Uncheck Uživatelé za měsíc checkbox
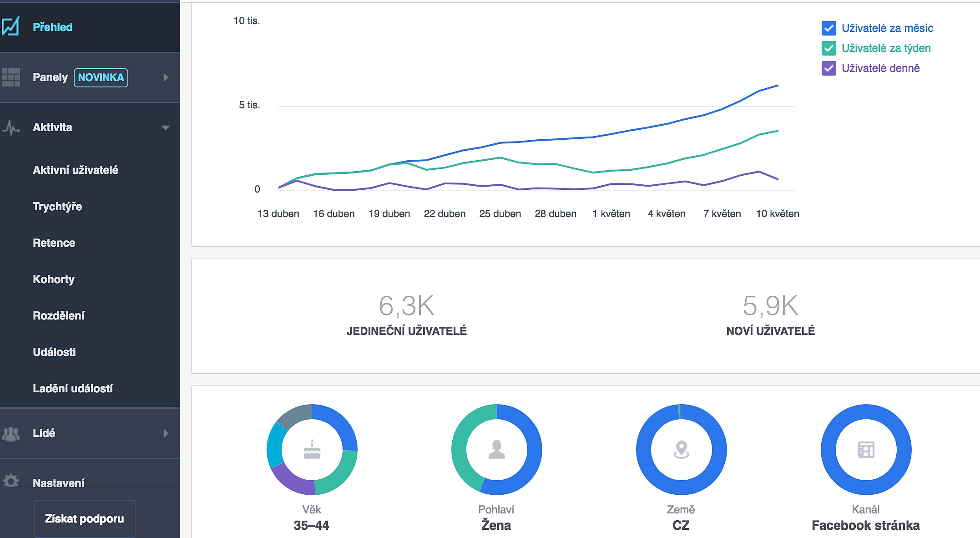 coord(829,28)
